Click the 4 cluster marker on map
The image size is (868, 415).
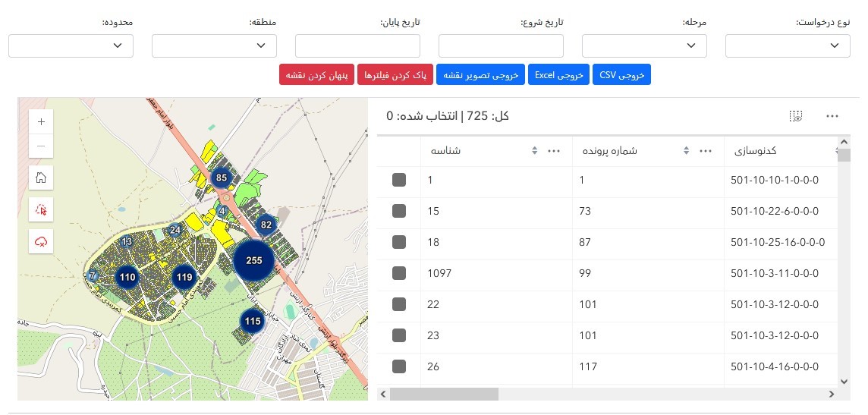coord(222,211)
